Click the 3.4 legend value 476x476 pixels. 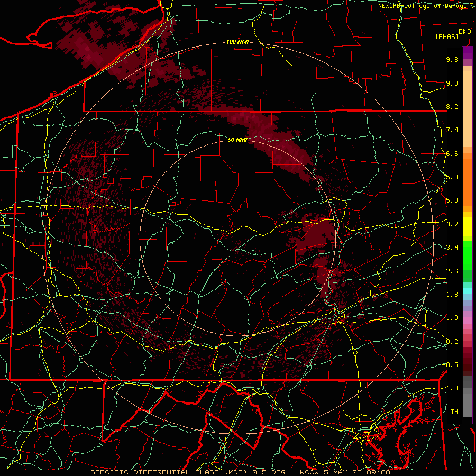point(452,248)
